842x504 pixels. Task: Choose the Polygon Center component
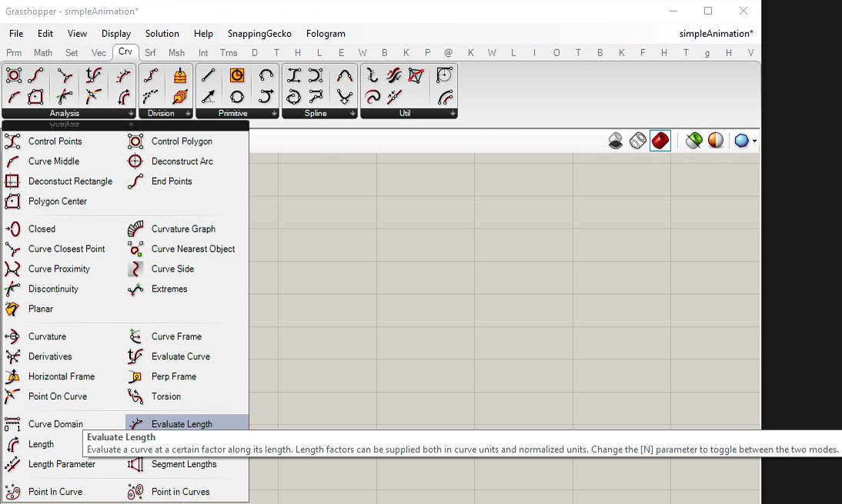click(57, 201)
